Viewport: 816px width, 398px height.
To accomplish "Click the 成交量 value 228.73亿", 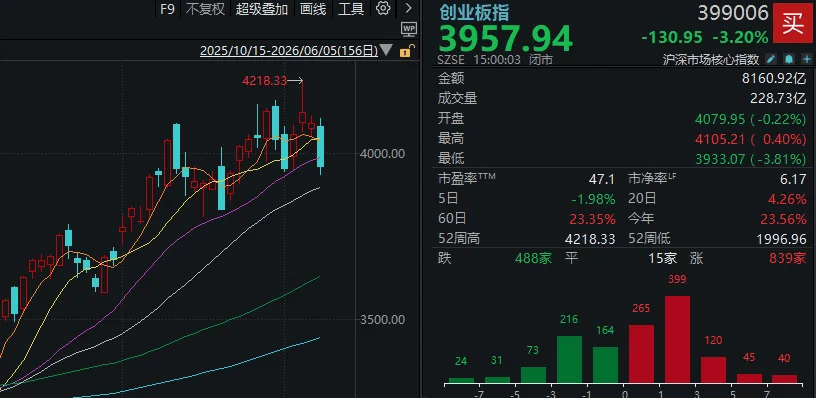I will pos(778,99).
